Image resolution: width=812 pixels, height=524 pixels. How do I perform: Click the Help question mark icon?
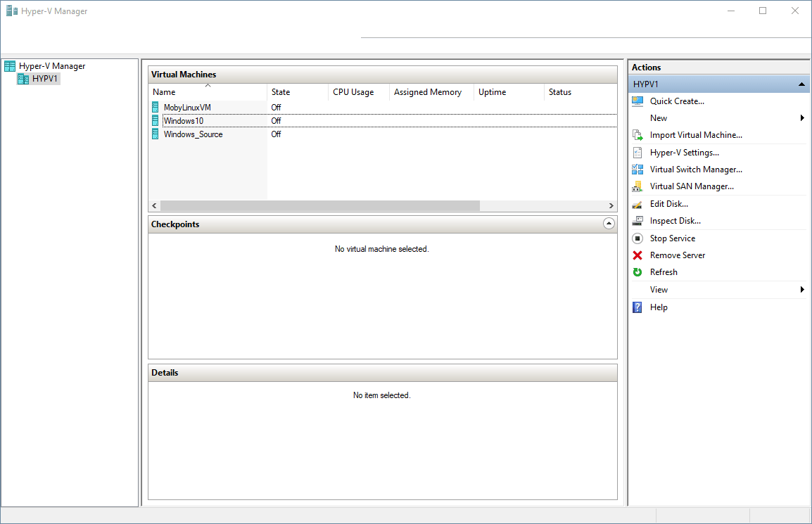click(x=637, y=307)
